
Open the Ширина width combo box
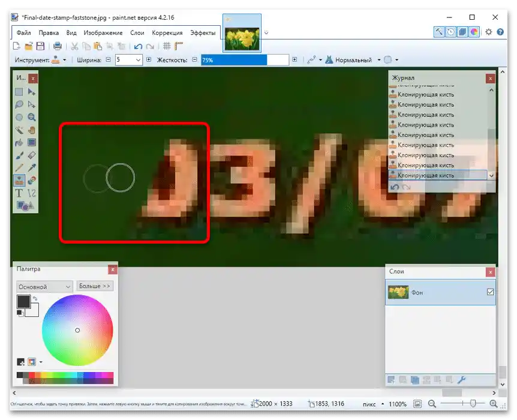[129, 60]
